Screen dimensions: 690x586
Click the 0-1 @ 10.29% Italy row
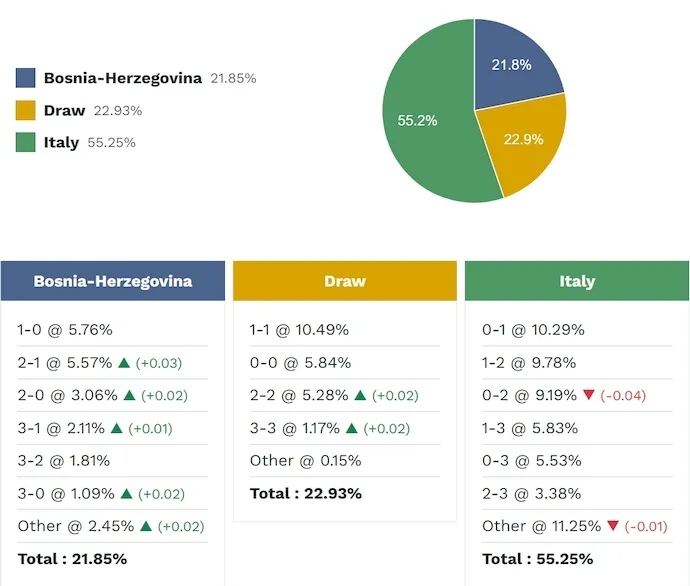[533, 330]
